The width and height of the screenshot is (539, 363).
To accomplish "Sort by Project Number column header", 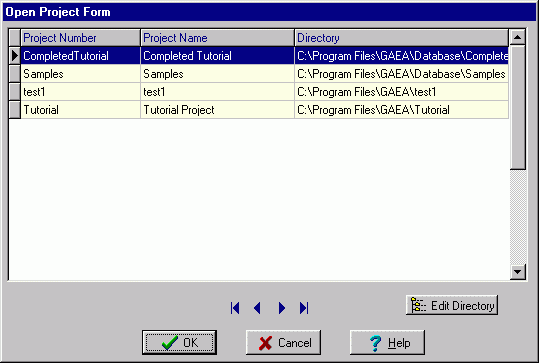I will pyautogui.click(x=80, y=38).
